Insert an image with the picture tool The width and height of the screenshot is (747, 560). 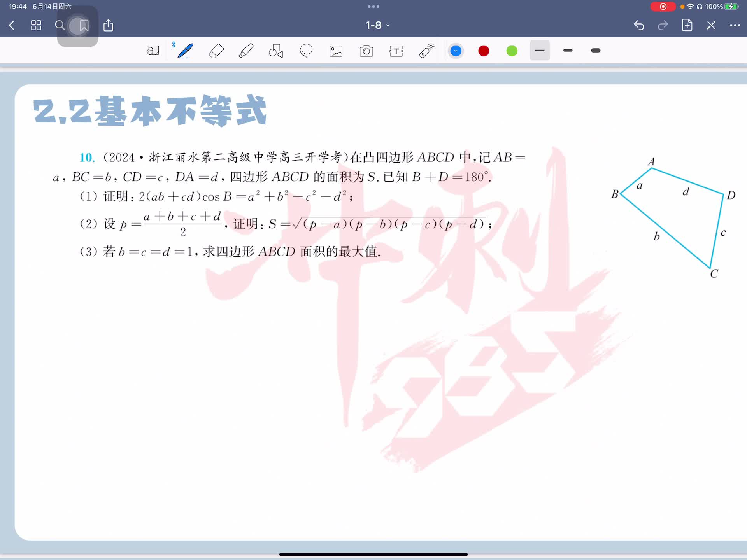coord(336,51)
